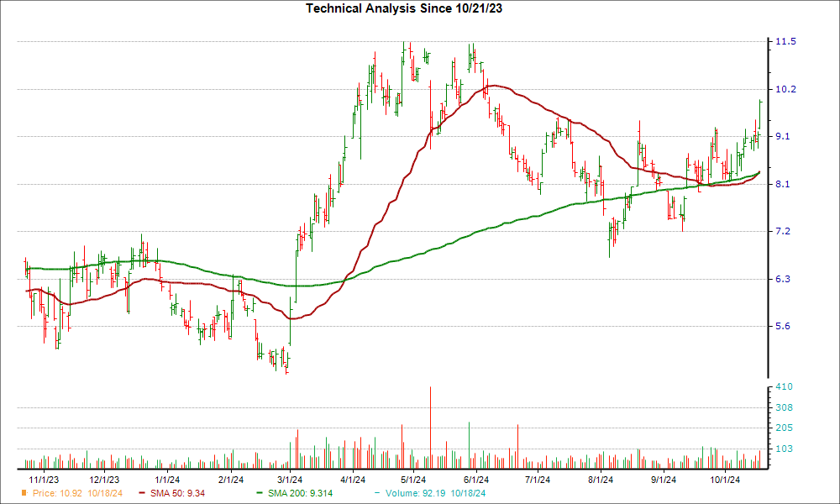Click the 1/1/24 date label
Image resolution: width=840 pixels, height=504 pixels.
coord(167,480)
